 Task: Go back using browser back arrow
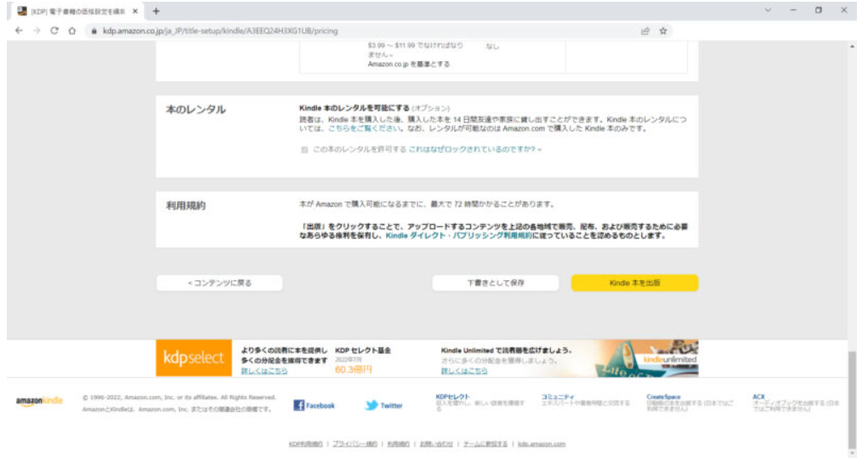[x=19, y=31]
